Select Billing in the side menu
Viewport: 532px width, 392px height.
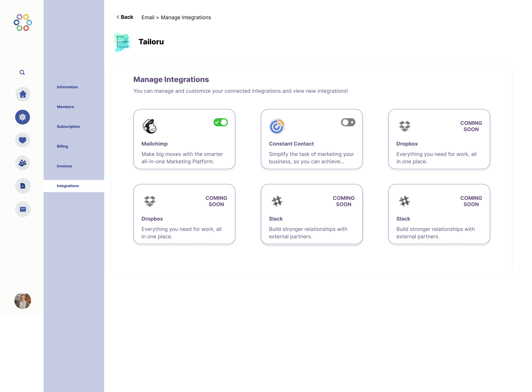coord(62,146)
